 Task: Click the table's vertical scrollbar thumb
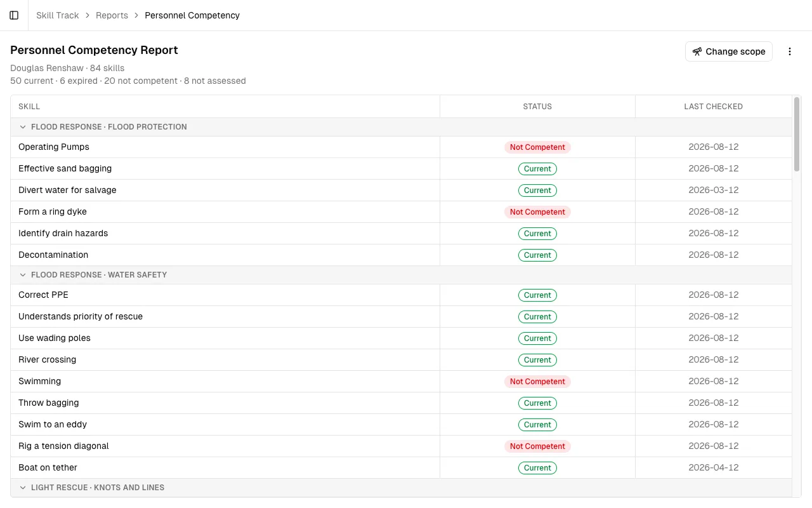[x=797, y=134]
